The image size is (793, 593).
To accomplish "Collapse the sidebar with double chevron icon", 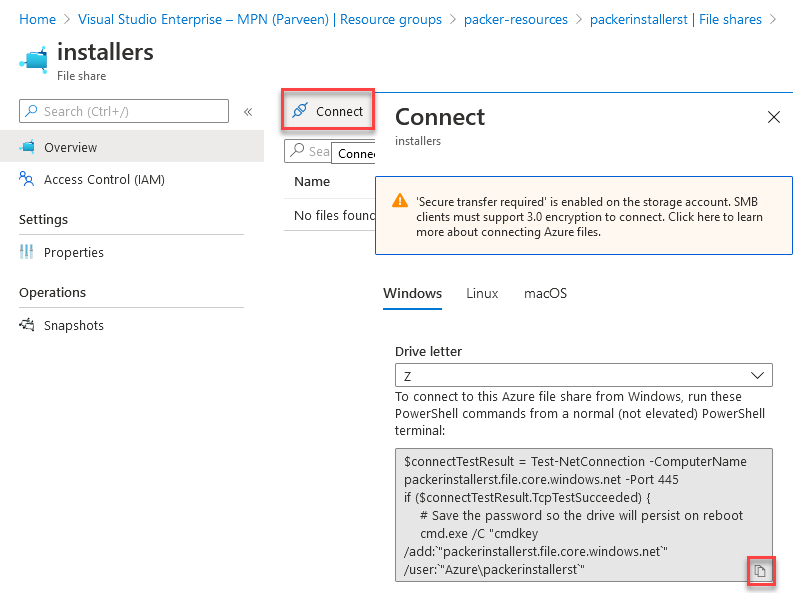I will pyautogui.click(x=248, y=112).
